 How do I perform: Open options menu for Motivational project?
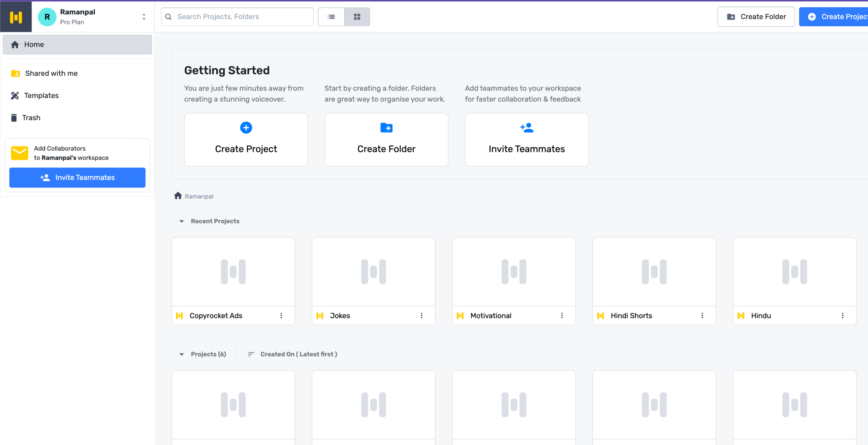tap(562, 316)
